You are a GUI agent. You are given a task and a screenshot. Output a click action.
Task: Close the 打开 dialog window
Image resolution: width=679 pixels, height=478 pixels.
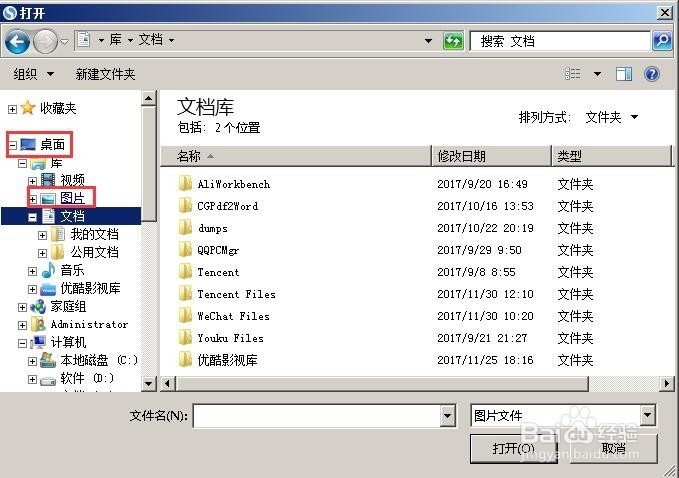665,13
